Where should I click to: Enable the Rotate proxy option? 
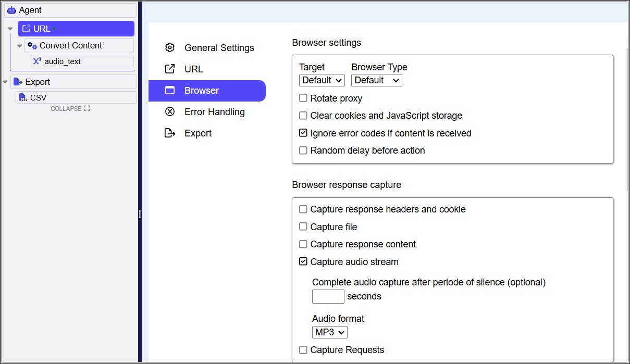303,98
